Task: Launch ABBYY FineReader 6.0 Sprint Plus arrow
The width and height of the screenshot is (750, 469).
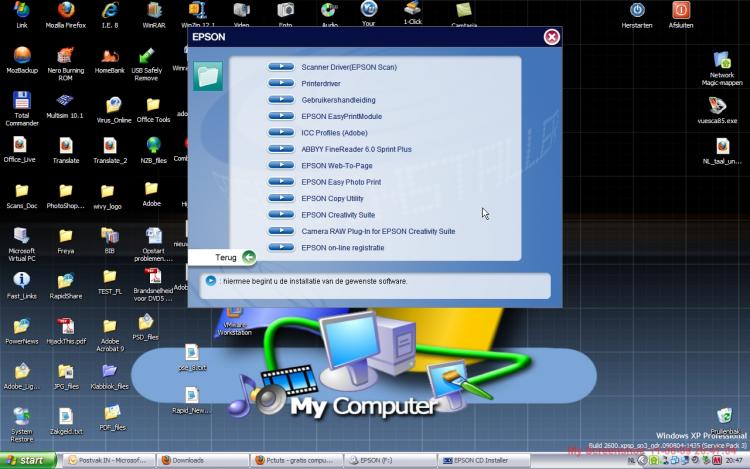Action: coord(281,149)
